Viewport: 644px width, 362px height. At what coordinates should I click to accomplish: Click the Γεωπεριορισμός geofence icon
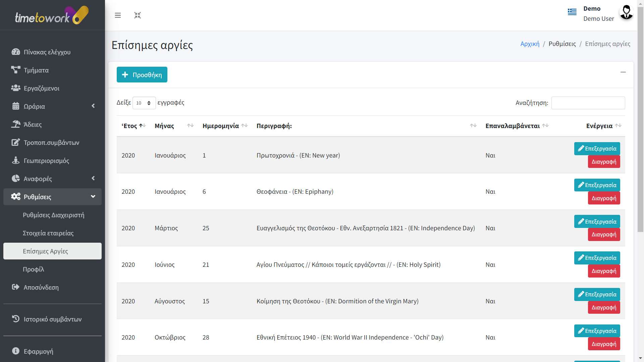point(16,161)
